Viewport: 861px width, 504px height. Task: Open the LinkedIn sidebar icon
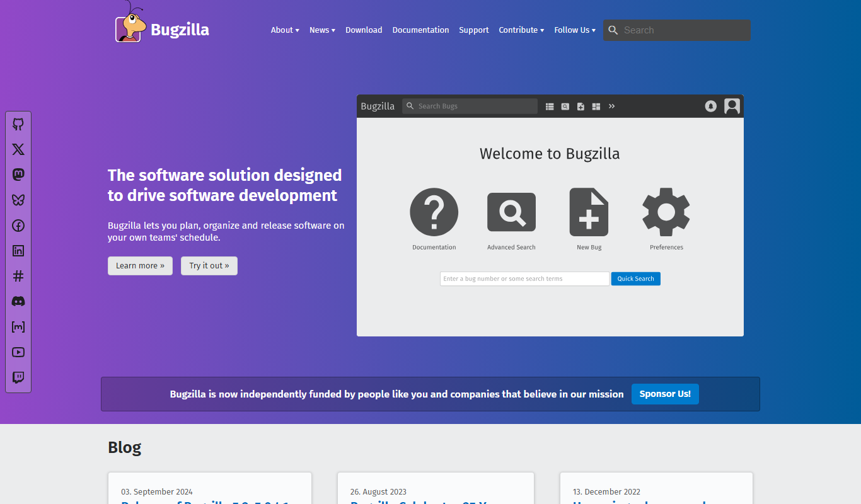(18, 251)
